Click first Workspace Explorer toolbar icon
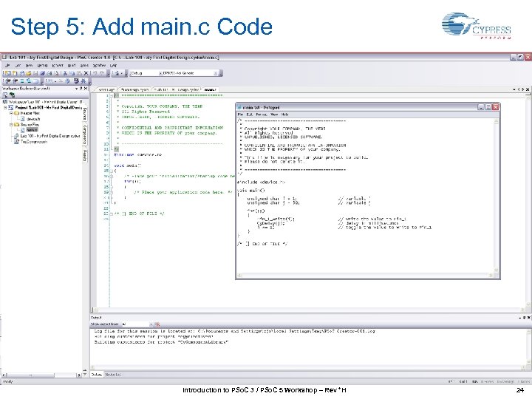 (5, 95)
